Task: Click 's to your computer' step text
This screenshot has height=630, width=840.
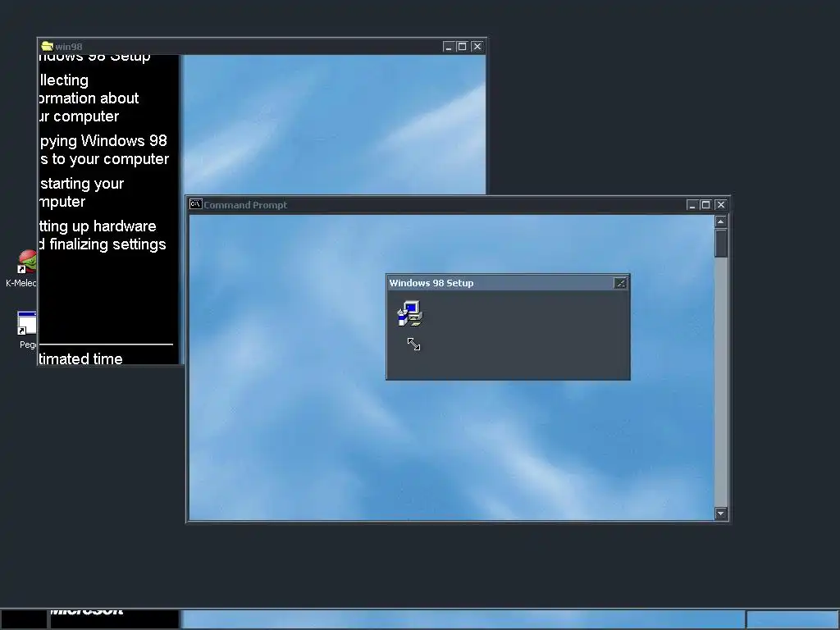Action: 104,159
